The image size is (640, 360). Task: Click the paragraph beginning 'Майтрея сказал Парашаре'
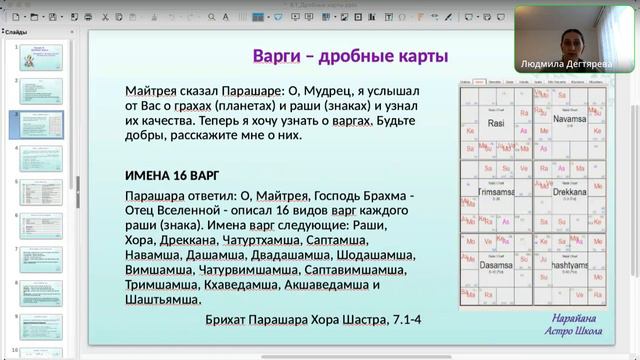(x=272, y=113)
